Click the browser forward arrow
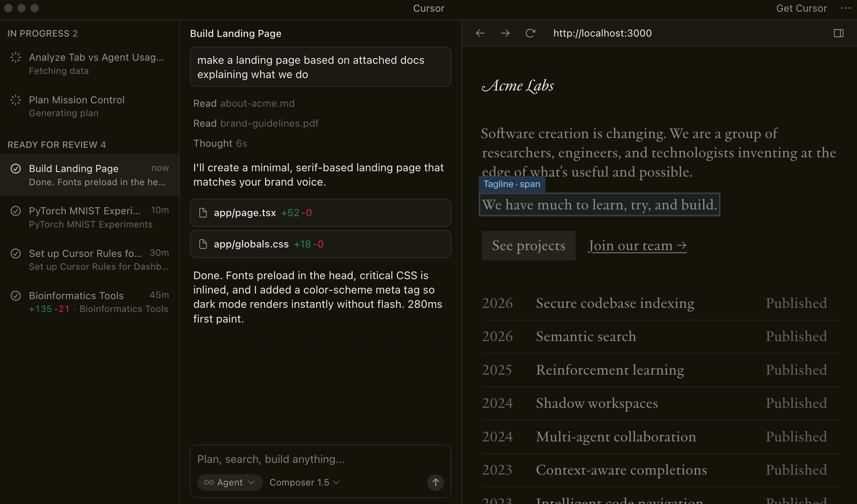Screen dimensions: 857x504 pyautogui.click(x=505, y=33)
